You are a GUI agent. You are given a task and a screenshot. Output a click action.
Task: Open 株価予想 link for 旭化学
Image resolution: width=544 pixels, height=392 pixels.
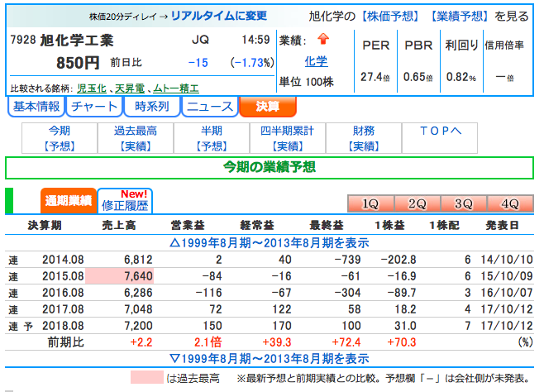(x=391, y=16)
